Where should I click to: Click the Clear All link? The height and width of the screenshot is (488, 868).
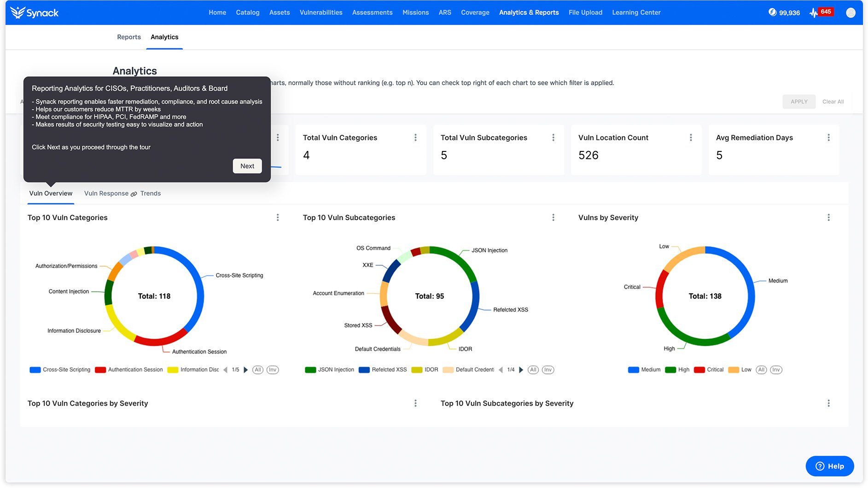(833, 102)
